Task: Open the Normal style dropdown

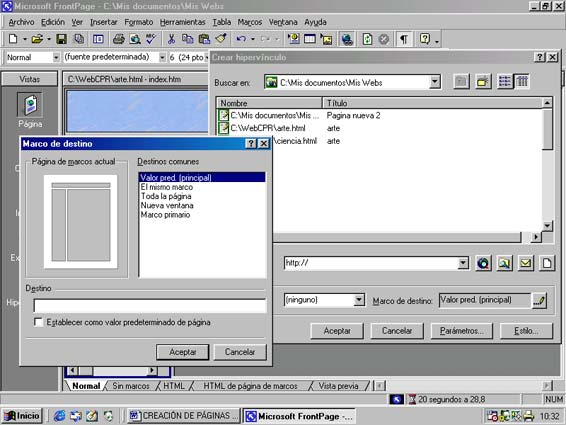Action: pos(56,57)
